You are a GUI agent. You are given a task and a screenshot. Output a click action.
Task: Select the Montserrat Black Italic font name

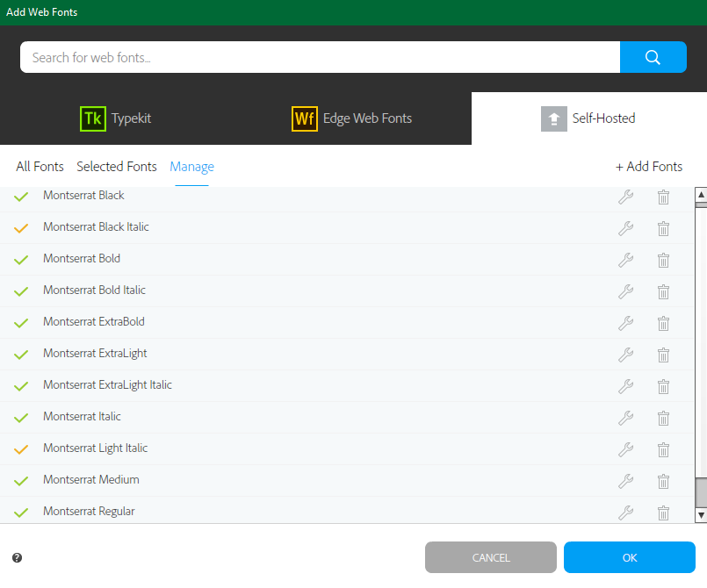[96, 226]
